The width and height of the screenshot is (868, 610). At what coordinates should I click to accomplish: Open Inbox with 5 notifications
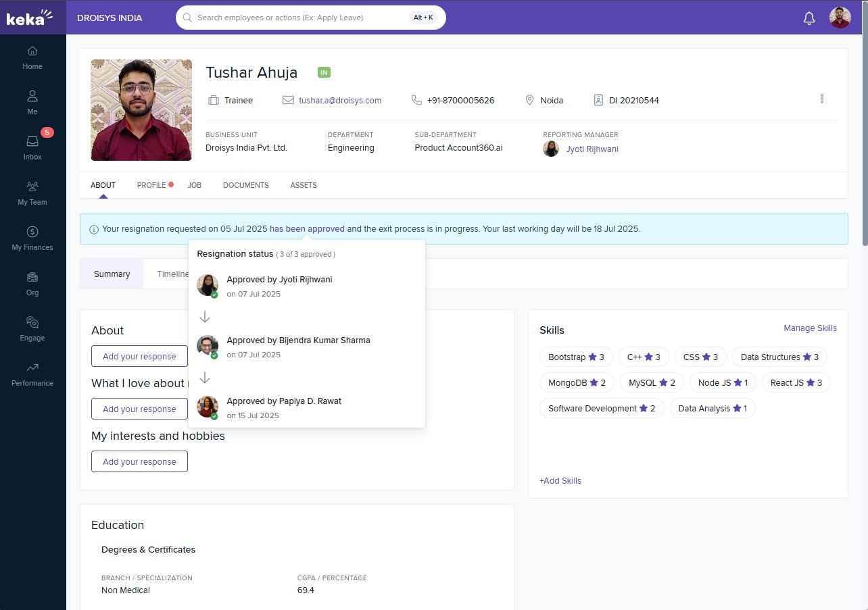point(32,147)
